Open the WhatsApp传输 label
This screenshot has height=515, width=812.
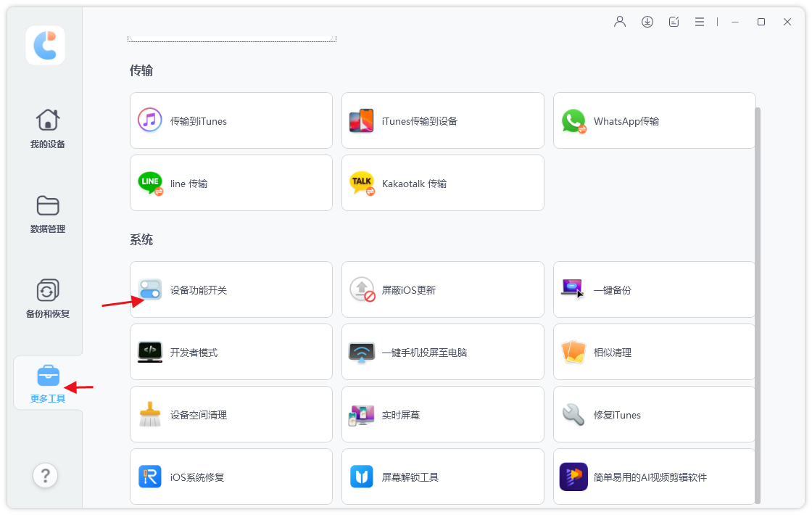[x=626, y=121]
